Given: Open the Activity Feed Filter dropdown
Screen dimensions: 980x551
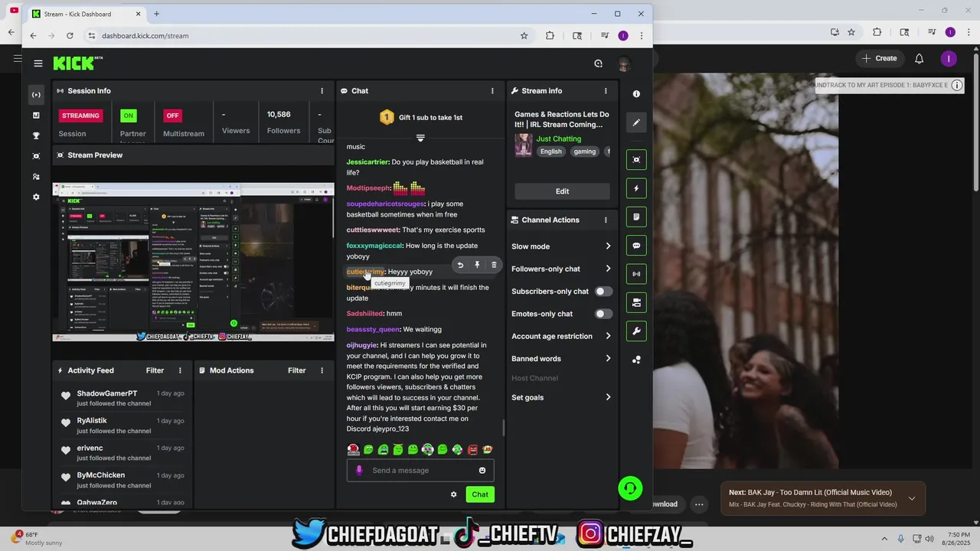Looking at the screenshot, I should pos(155,370).
